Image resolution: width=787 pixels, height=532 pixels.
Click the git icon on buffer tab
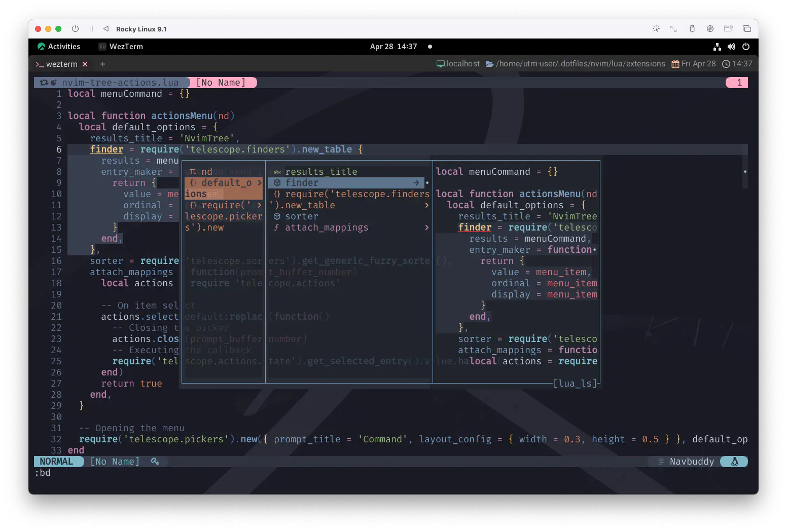[44, 83]
